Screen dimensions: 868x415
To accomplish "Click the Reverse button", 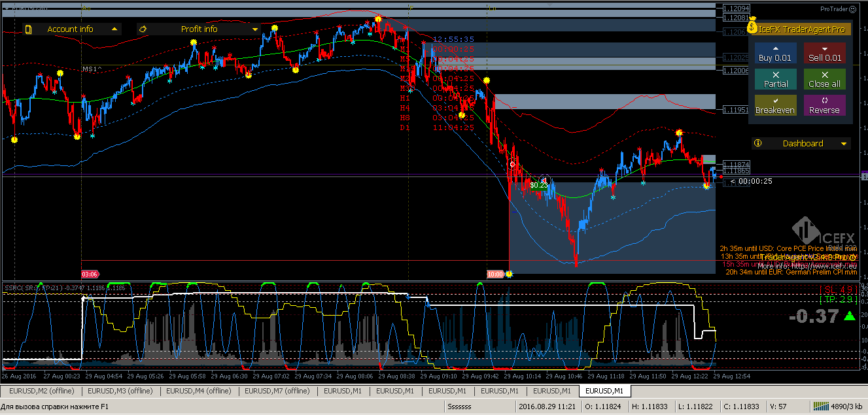I will click(x=824, y=106).
